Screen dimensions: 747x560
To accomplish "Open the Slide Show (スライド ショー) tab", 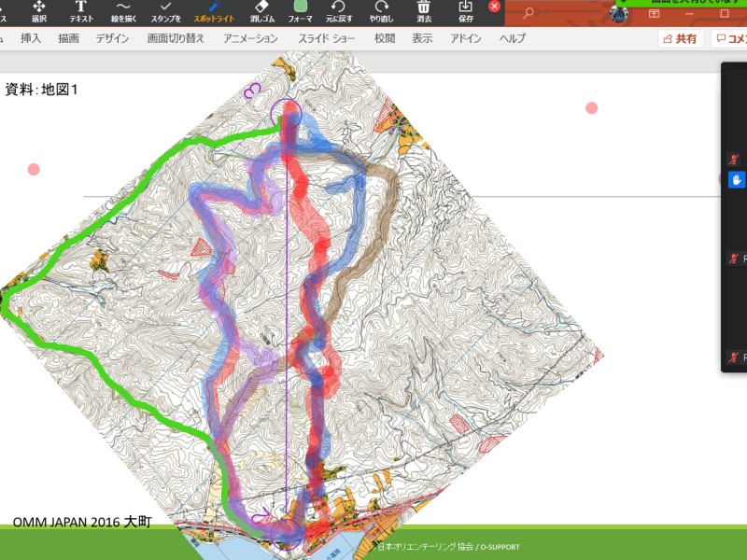I will (x=327, y=38).
